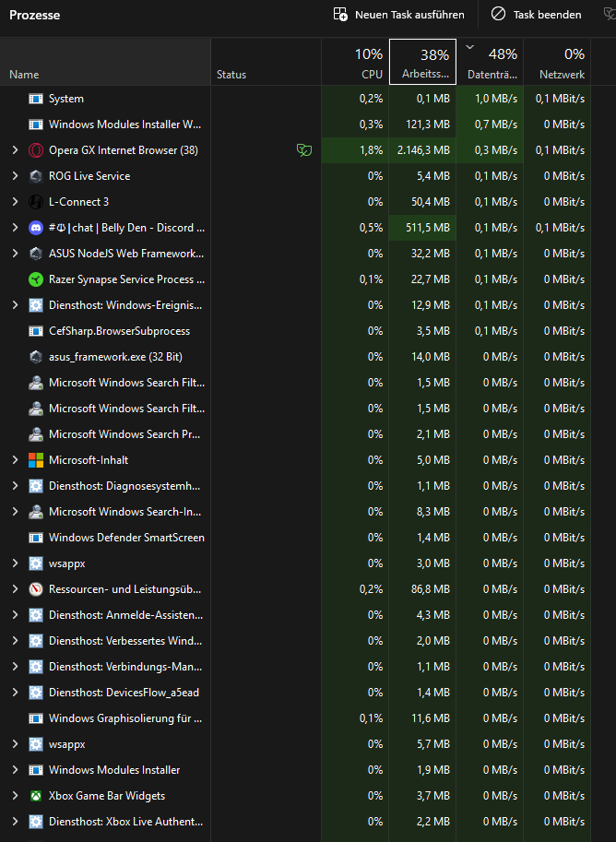The height and width of the screenshot is (842, 616).
Task: Click the Diensthost: Windows-Ereignis gear icon
Action: coord(35,305)
